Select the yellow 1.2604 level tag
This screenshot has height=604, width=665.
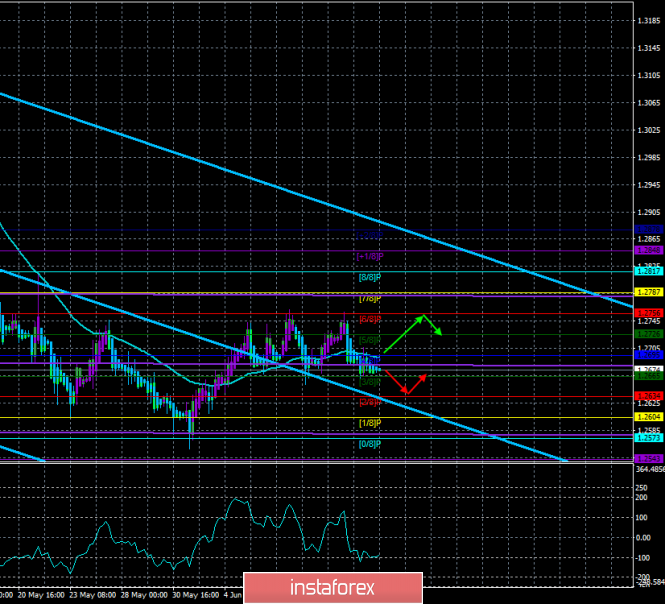[649, 417]
